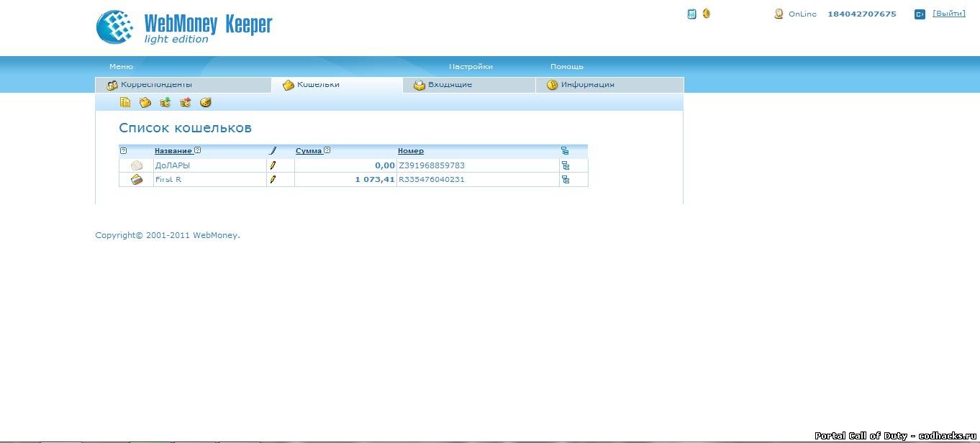Open the First R wallet link
Image resolution: width=980 pixels, height=443 pixels.
168,179
